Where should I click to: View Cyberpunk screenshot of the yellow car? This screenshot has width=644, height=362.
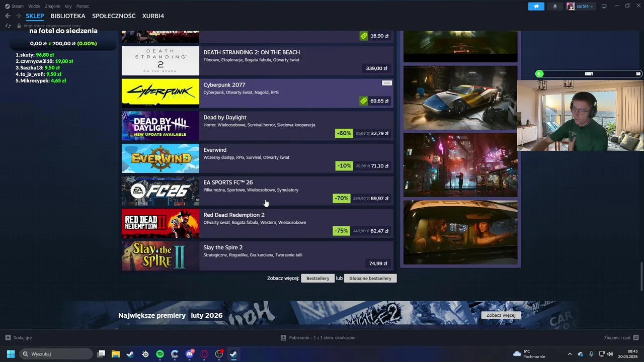click(x=460, y=98)
